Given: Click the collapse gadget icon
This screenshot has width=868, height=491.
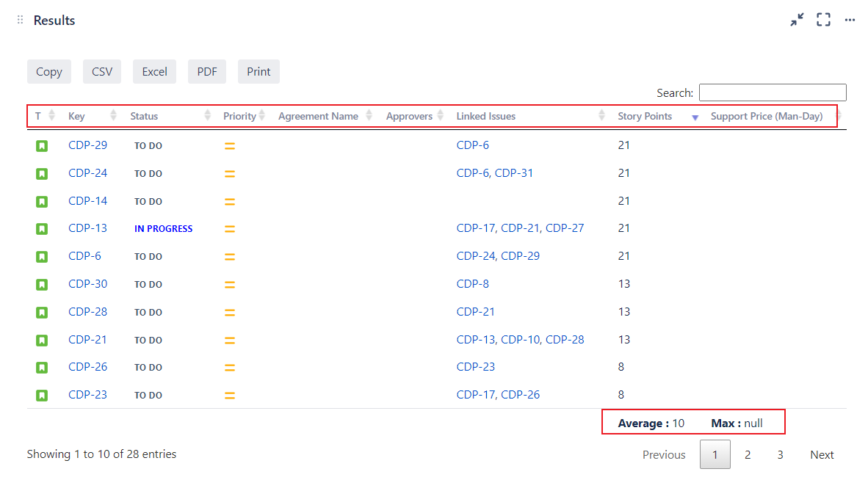Looking at the screenshot, I should [x=798, y=20].
